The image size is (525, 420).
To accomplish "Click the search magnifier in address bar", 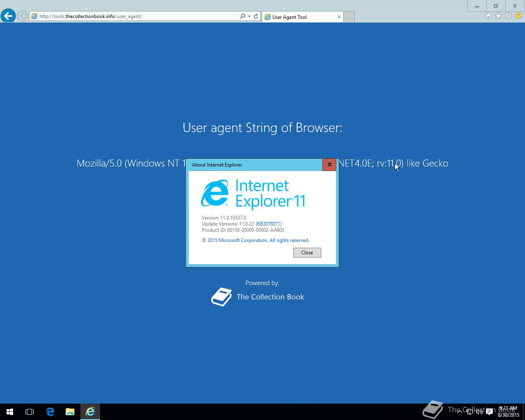I will pos(243,16).
